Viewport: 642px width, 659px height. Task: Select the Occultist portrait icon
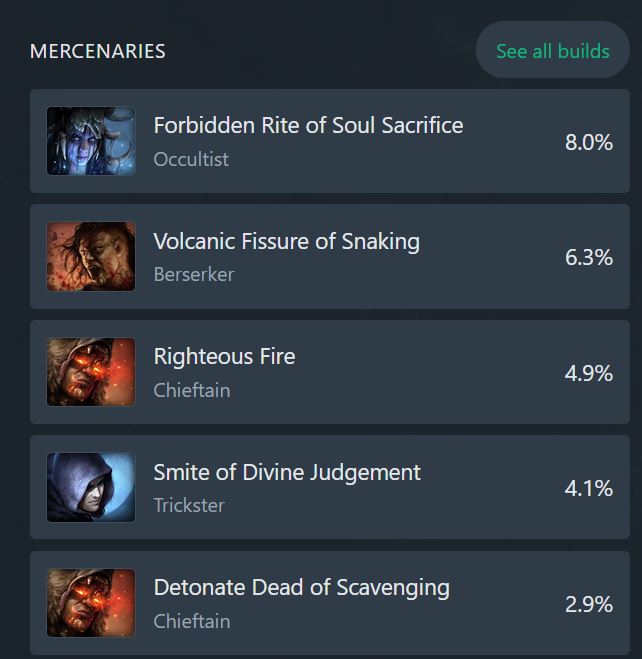click(x=91, y=141)
